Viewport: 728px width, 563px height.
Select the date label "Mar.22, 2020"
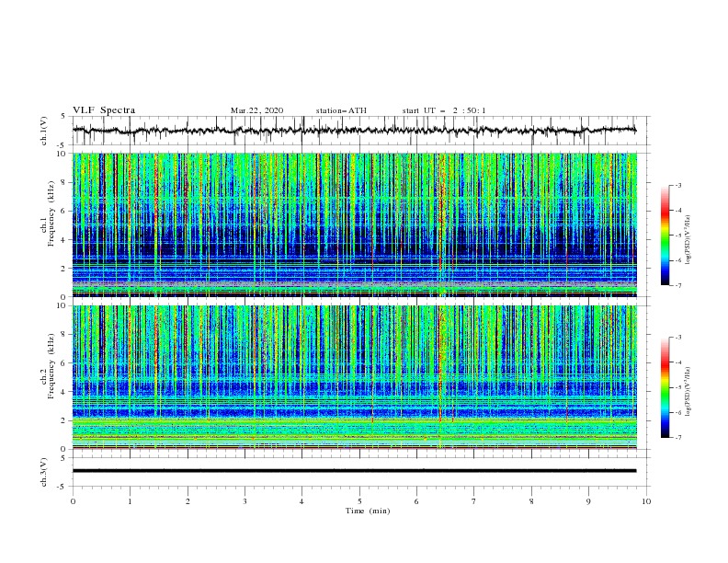256,110
